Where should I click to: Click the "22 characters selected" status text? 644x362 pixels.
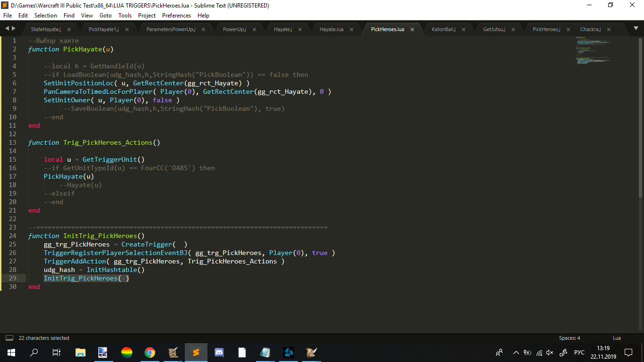click(x=44, y=338)
